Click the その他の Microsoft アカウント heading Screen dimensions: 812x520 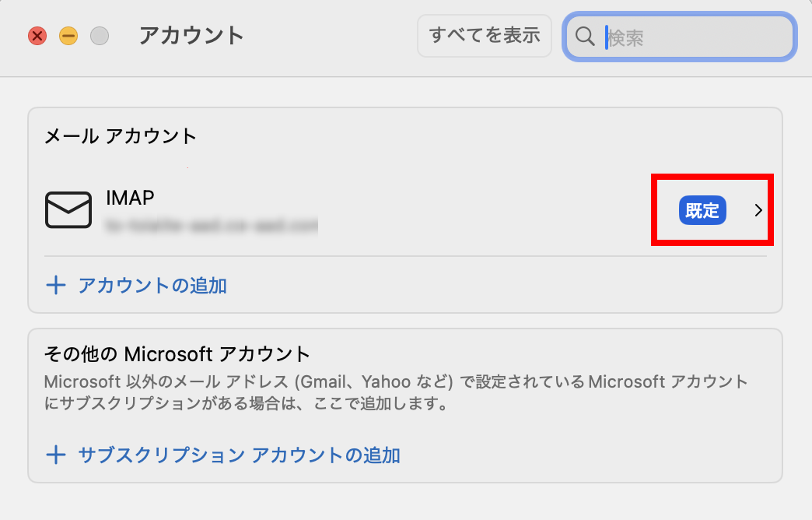pyautogui.click(x=177, y=354)
